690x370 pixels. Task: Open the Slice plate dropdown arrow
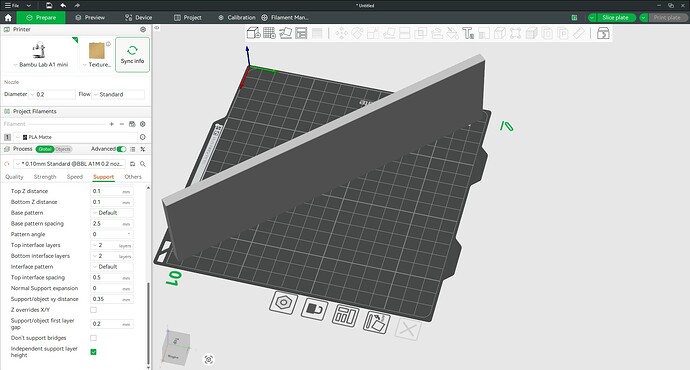[x=592, y=18]
